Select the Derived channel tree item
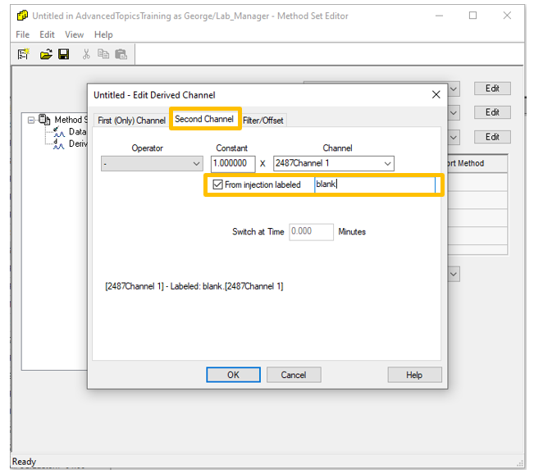Image resolution: width=534 pixels, height=474 pixels. (x=69, y=144)
